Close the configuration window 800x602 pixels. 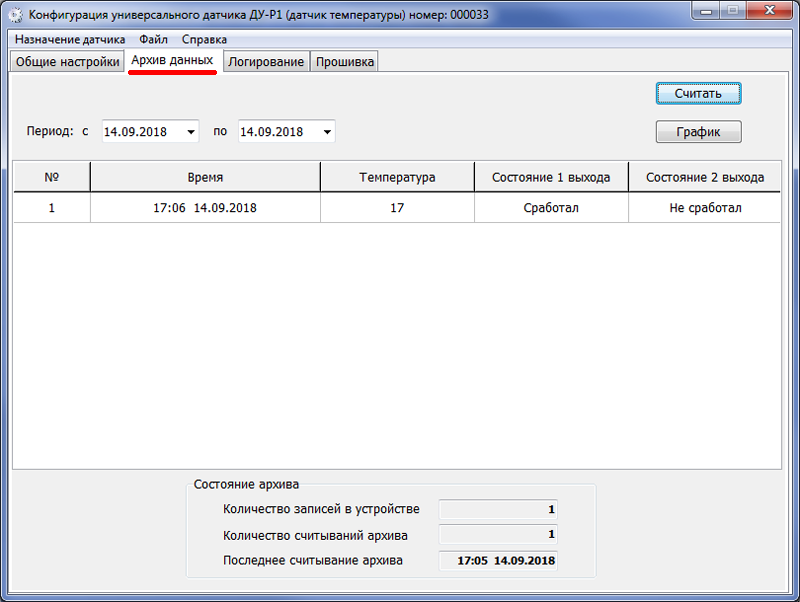tap(770, 11)
